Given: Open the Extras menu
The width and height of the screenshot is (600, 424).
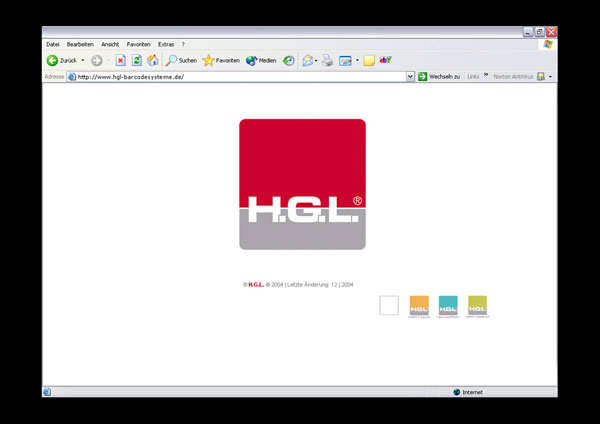Looking at the screenshot, I should pos(166,44).
